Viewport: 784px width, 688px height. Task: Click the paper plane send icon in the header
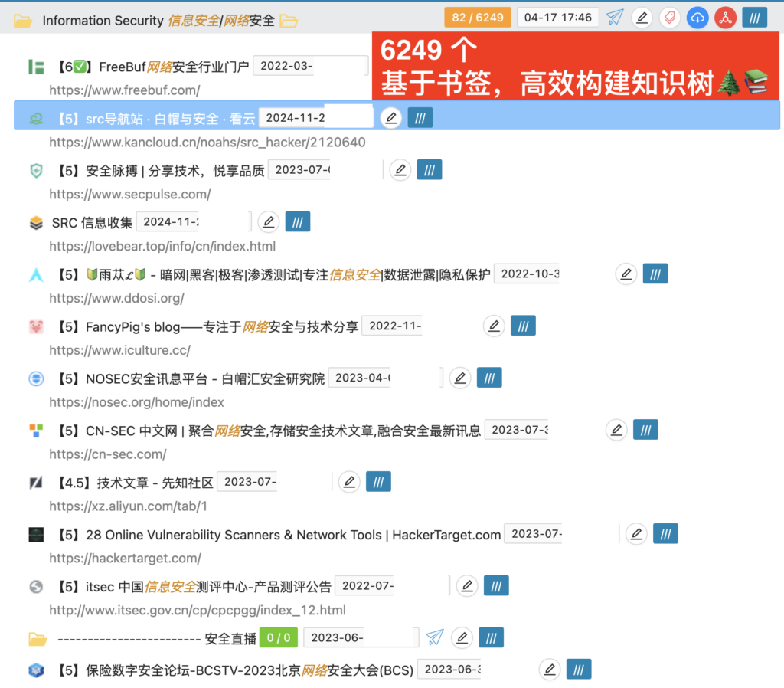pyautogui.click(x=615, y=18)
